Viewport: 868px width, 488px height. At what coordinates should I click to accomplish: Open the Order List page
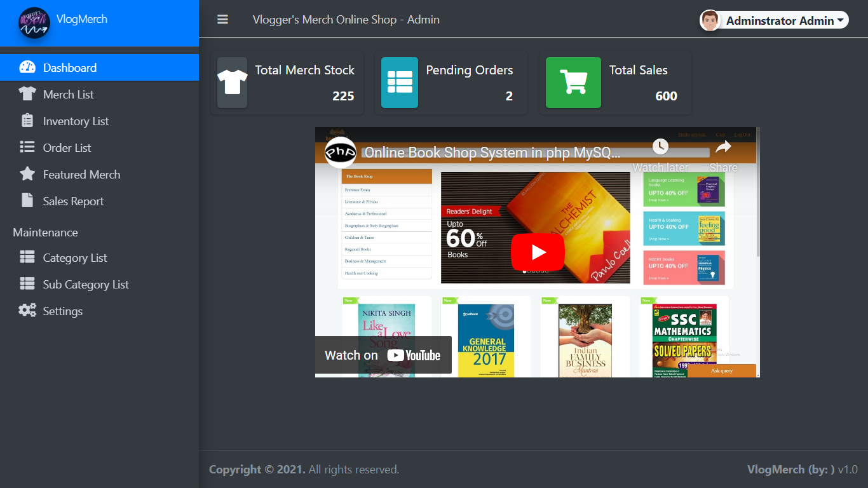pyautogui.click(x=99, y=147)
